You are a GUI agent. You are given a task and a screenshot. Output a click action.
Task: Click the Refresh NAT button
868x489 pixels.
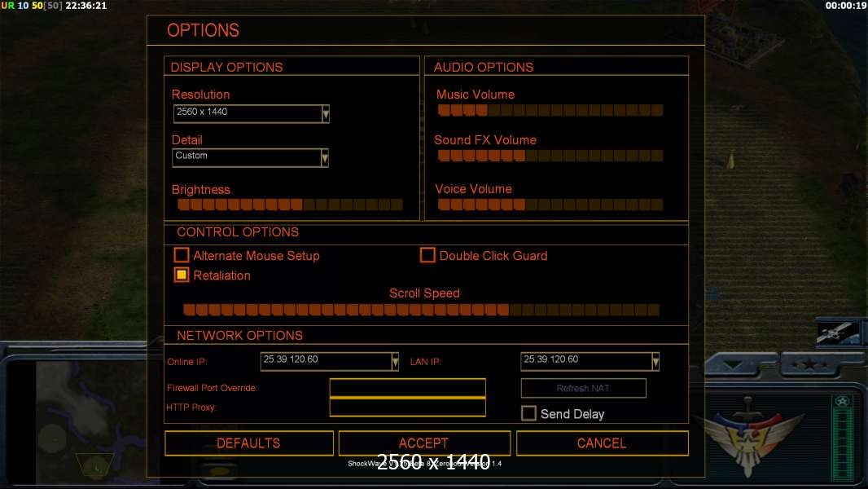[x=584, y=388]
